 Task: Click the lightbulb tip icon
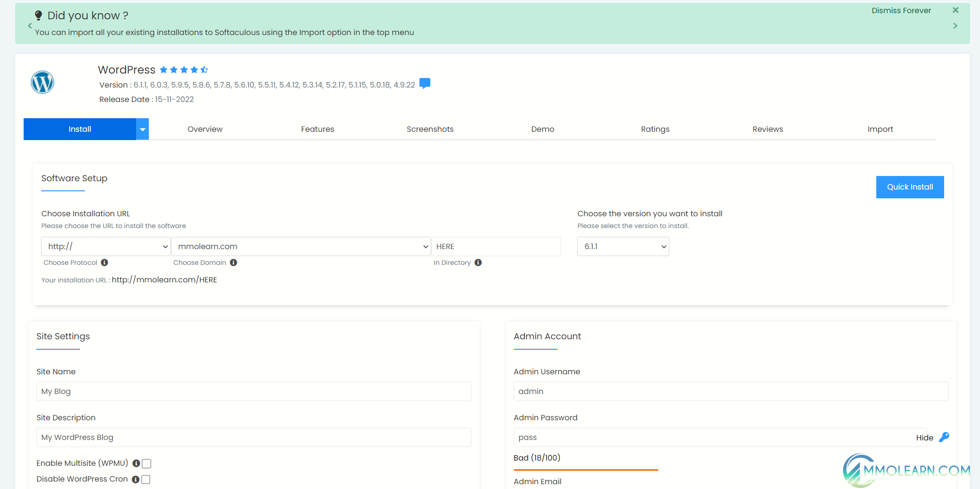pyautogui.click(x=39, y=16)
